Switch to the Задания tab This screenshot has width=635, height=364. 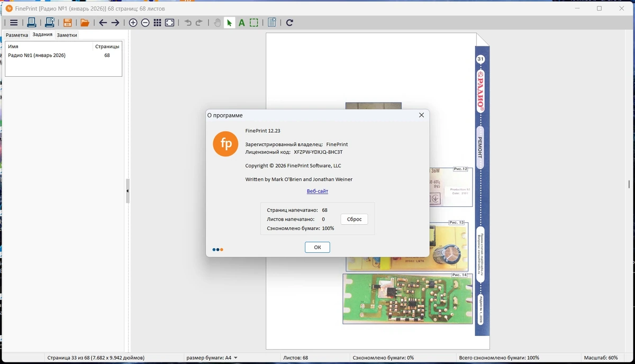(42, 34)
